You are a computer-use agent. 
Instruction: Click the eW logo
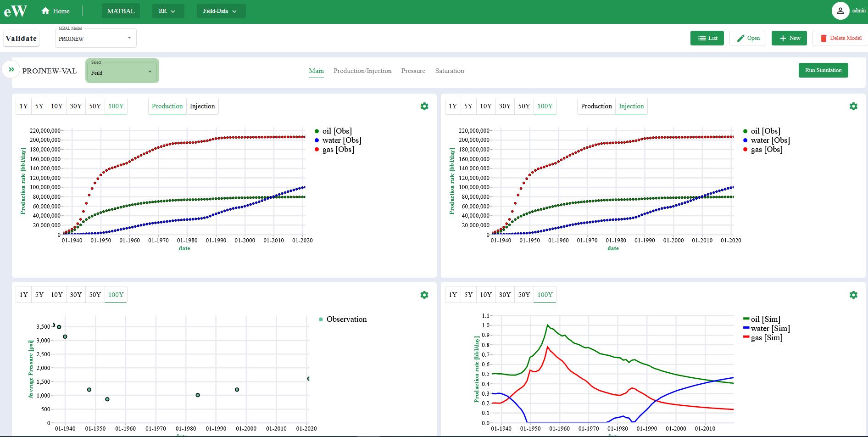[x=16, y=11]
